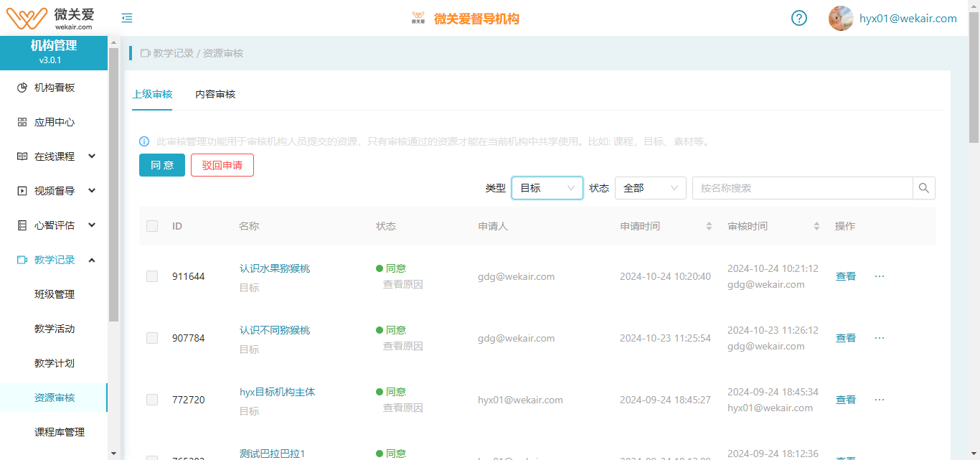Open 班级管理 in the sidebar

coord(55,294)
